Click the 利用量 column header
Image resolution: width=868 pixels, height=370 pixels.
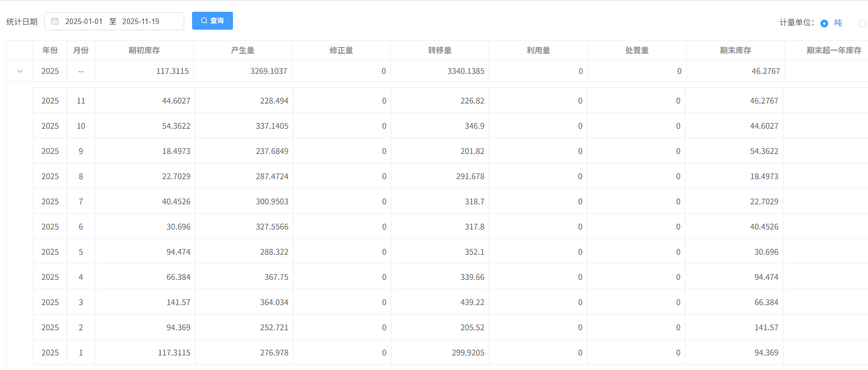(538, 50)
